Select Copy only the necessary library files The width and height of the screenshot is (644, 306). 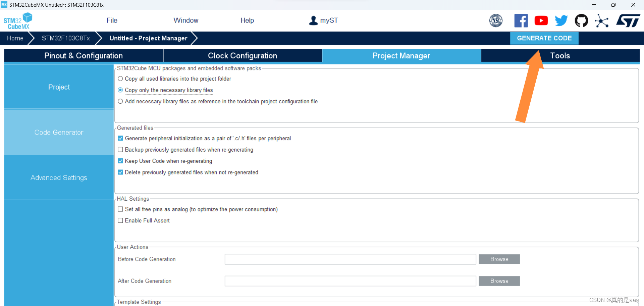tap(120, 90)
